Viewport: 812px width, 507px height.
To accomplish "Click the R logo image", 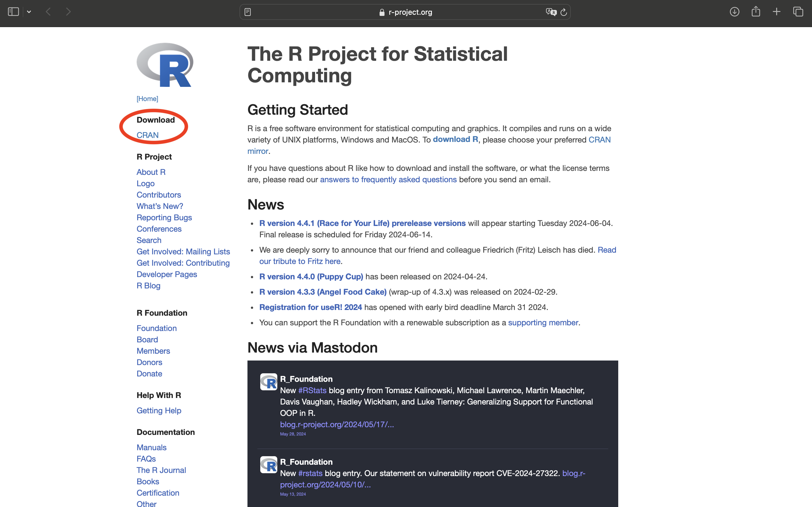I will tap(165, 65).
